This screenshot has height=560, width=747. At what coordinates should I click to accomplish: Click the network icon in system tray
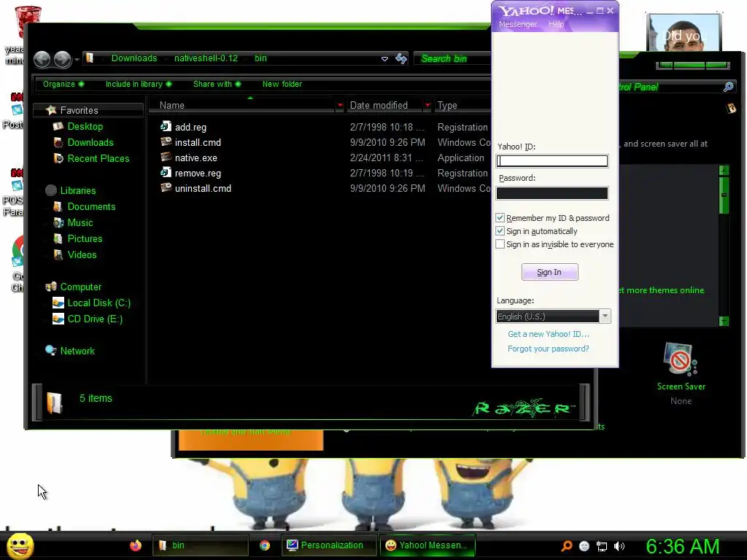[x=602, y=546]
